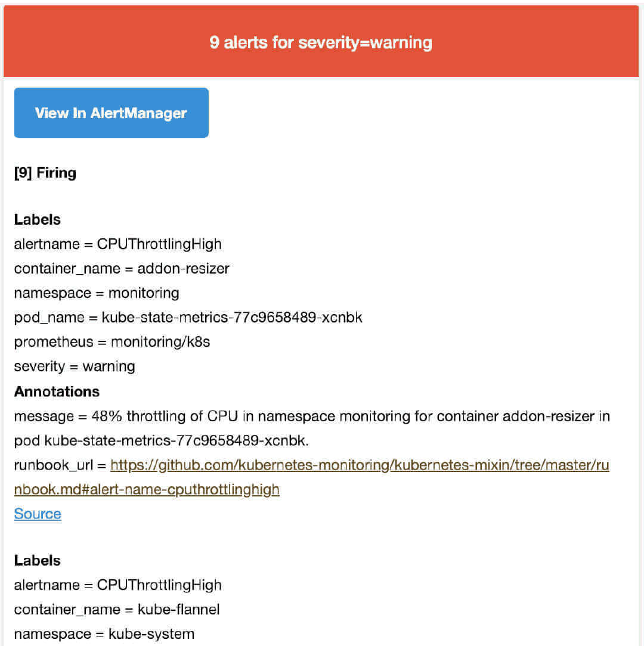Screen dimensions: 644x646
Task: Click the '48% throttling of CPU' message text
Action: coord(165,416)
